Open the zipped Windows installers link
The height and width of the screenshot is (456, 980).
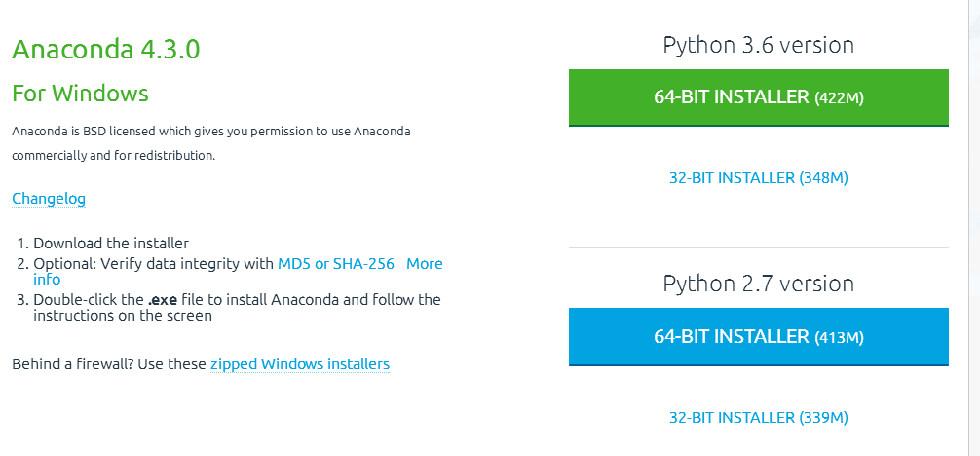300,364
